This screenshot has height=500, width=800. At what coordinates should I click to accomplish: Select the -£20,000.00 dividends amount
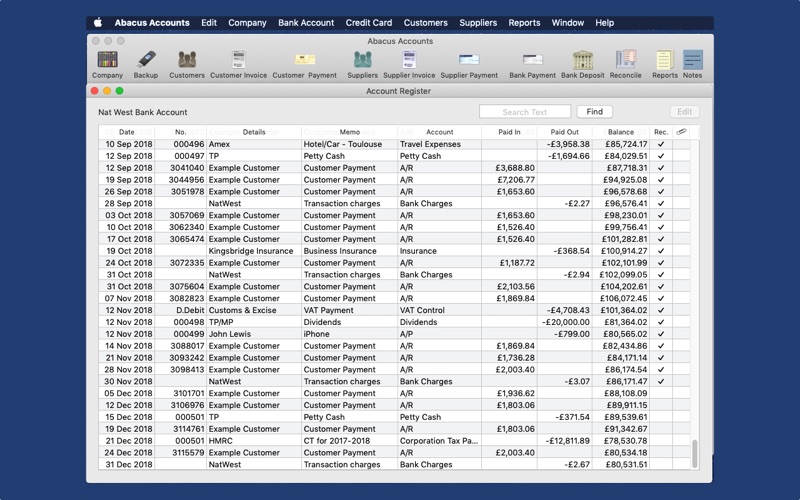565,322
